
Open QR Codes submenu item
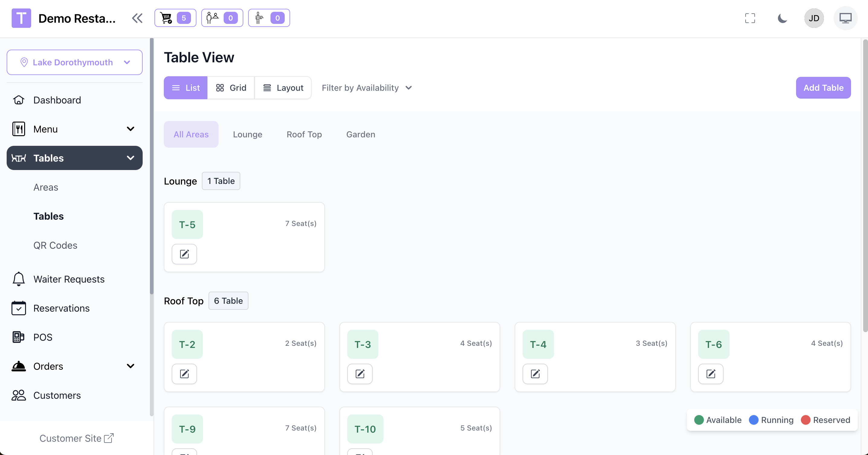click(55, 245)
